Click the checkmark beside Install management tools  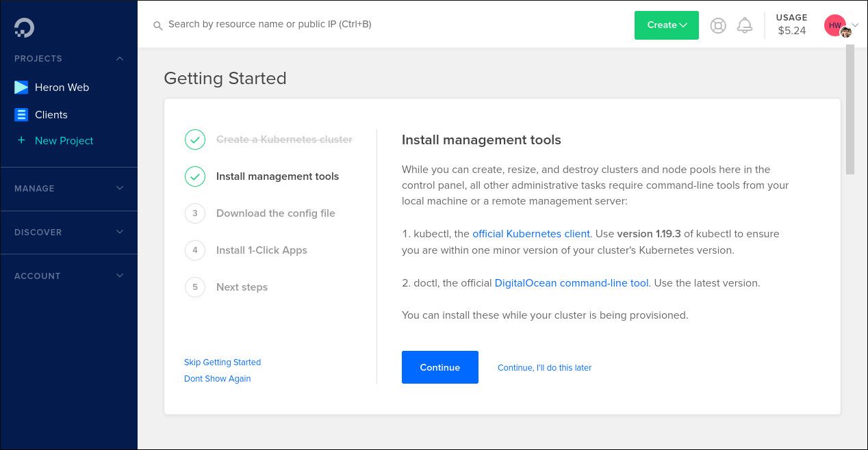pyautogui.click(x=195, y=176)
